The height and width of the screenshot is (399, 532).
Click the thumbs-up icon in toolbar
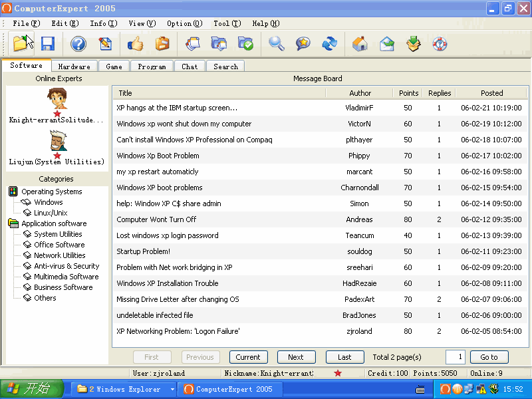click(136, 44)
